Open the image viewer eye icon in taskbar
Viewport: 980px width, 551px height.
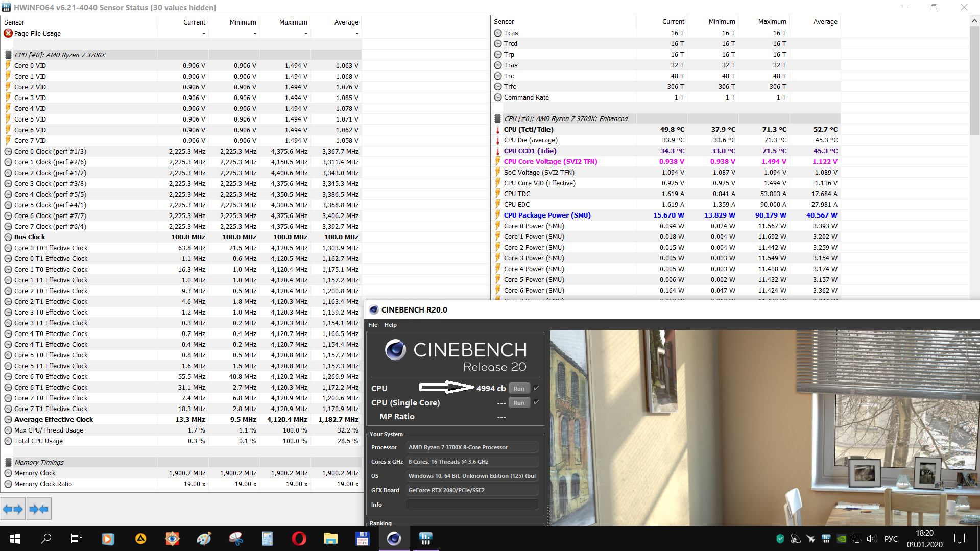click(x=173, y=539)
